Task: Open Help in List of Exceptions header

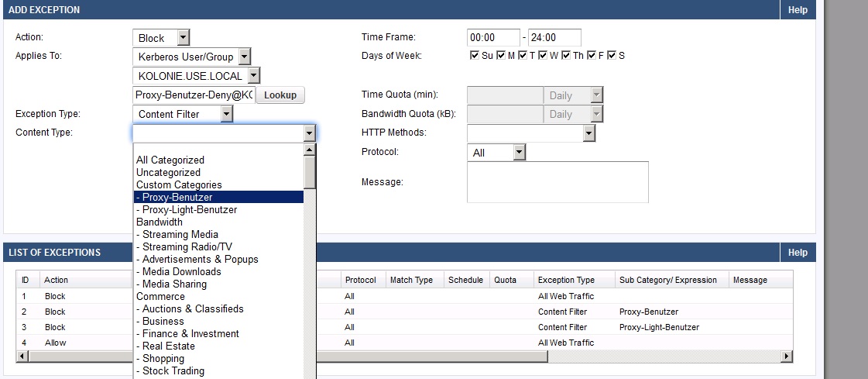Action: pyautogui.click(x=798, y=253)
